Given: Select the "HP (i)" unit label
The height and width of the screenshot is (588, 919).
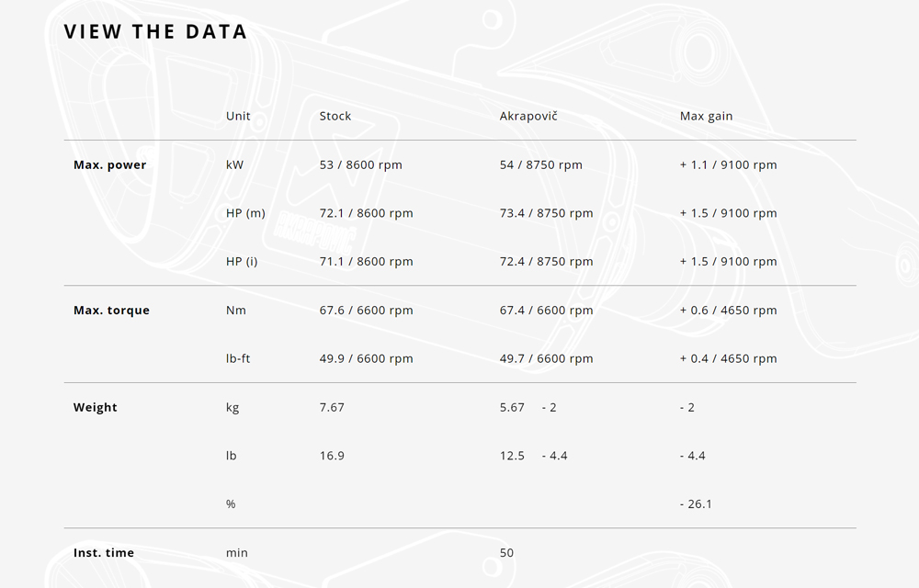Looking at the screenshot, I should (242, 262).
